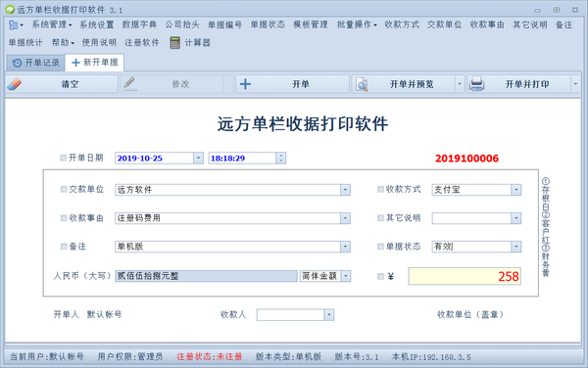
Task: Click the printer icon for 开单并打印
Action: pos(476,84)
